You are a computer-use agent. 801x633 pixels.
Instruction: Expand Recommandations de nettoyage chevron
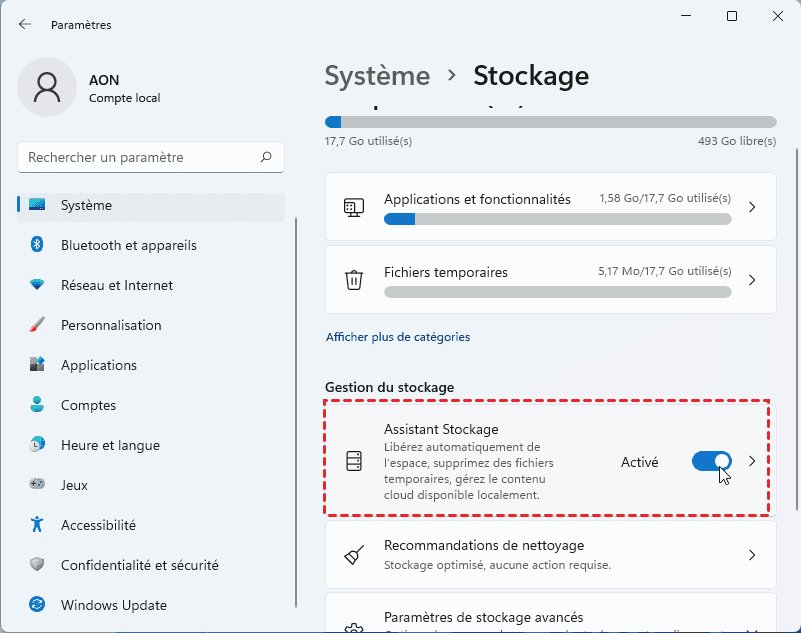(752, 555)
